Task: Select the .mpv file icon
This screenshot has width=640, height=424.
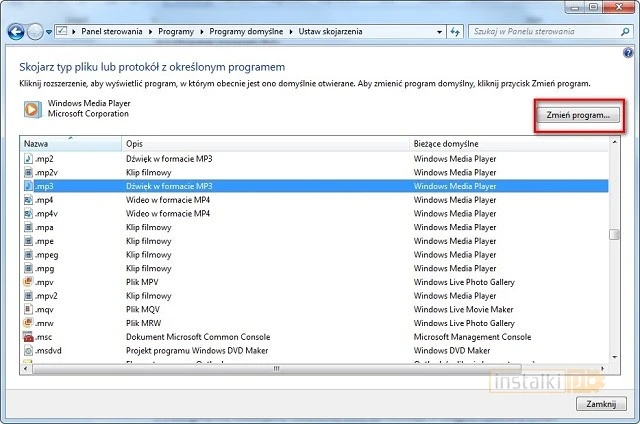Action: click(28, 283)
